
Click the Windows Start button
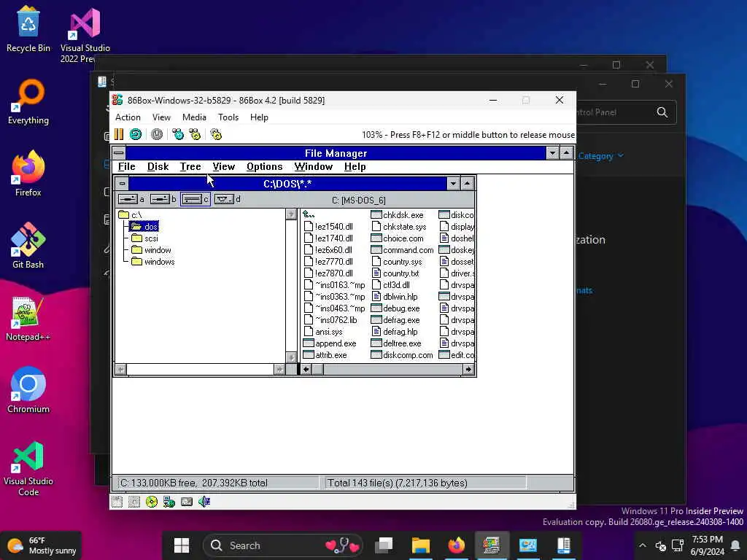[182, 545]
